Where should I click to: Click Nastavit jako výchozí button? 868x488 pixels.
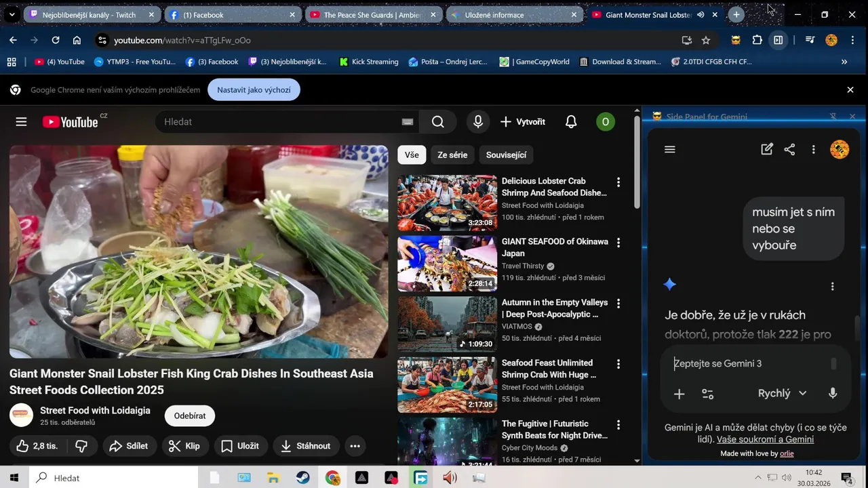point(254,89)
